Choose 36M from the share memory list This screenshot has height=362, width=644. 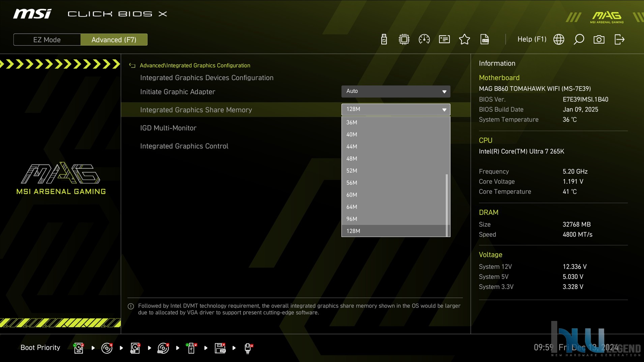tap(393, 122)
